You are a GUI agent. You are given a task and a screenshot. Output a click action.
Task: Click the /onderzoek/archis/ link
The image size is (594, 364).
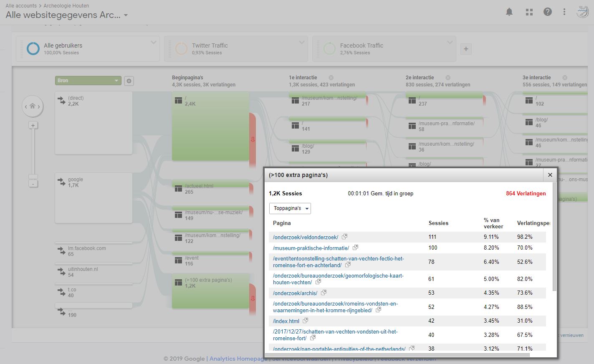[295, 293]
